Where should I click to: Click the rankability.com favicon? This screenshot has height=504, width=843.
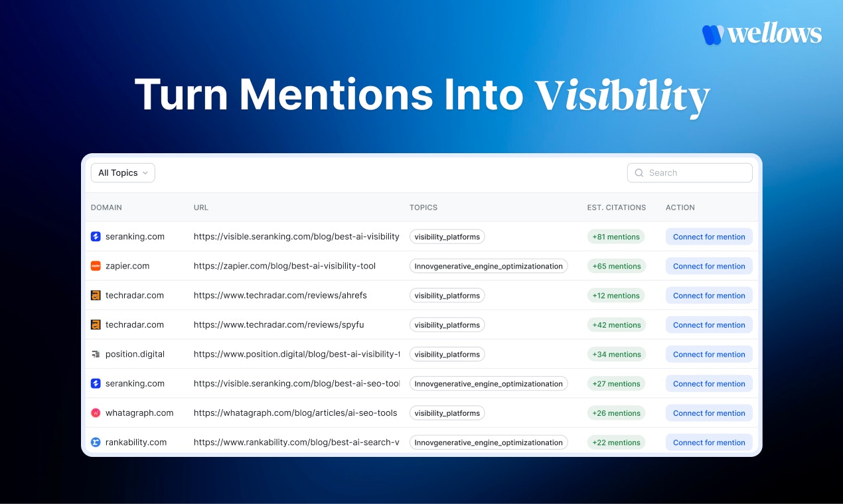pyautogui.click(x=96, y=442)
